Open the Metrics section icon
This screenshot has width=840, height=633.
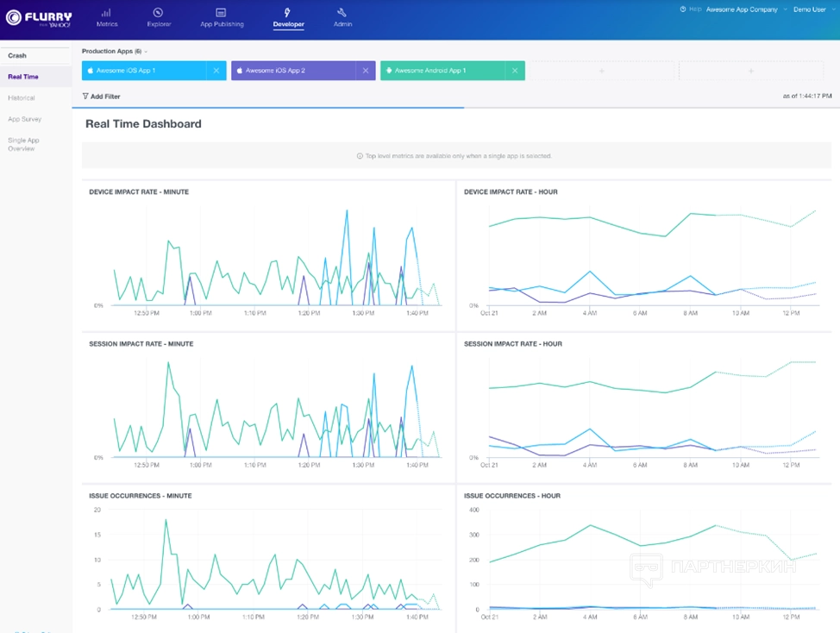pyautogui.click(x=107, y=13)
